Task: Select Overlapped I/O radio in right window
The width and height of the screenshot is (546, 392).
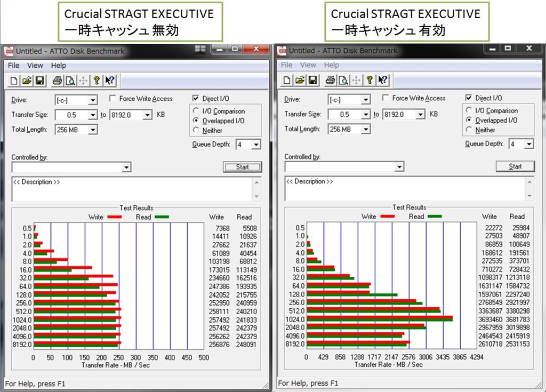Action: point(469,119)
